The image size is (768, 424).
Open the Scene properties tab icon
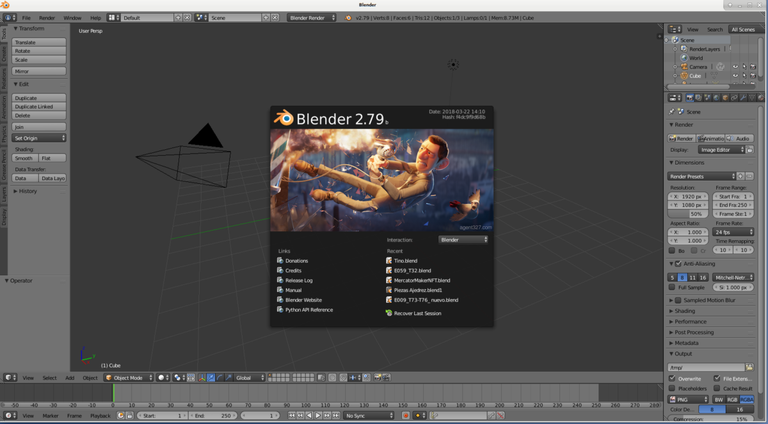pyautogui.click(x=707, y=97)
